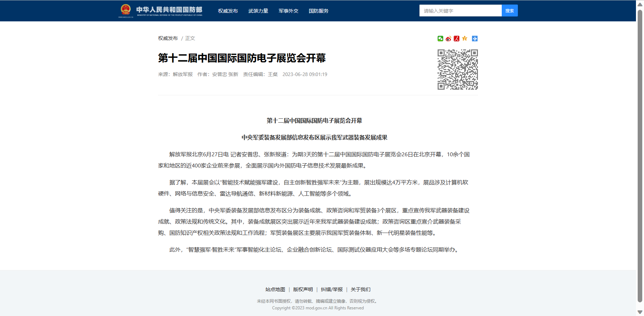Click the article QR code
Screen dimensions: 644x316
(457, 69)
